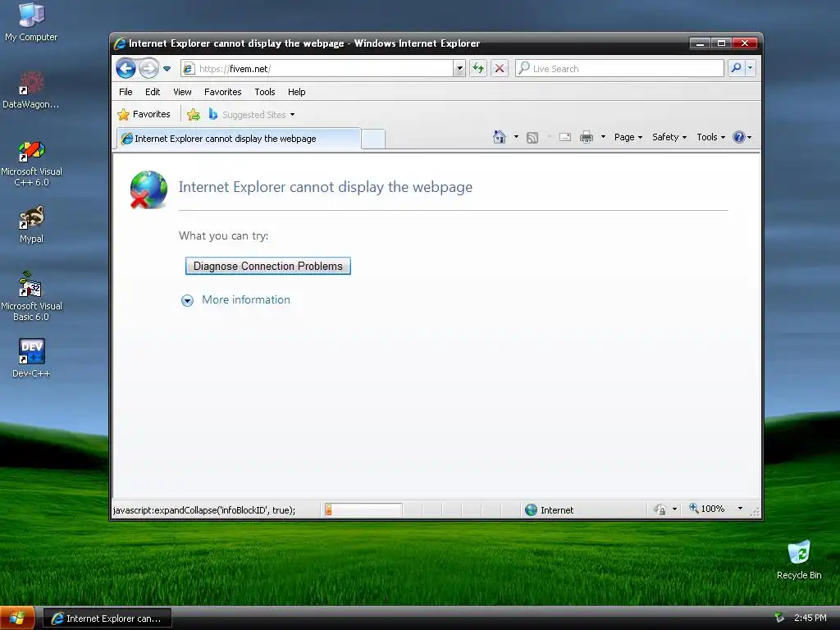The image size is (840, 630).
Task: Open the Safety command bar menu
Action: [x=669, y=137]
